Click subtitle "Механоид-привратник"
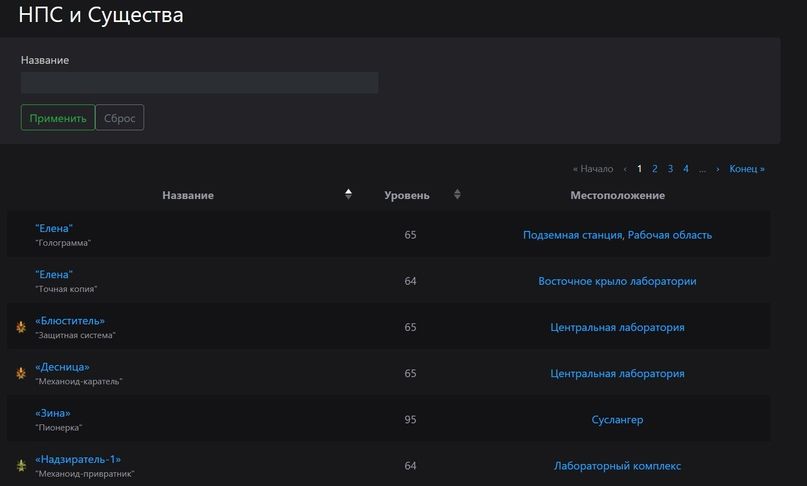 (x=85, y=474)
